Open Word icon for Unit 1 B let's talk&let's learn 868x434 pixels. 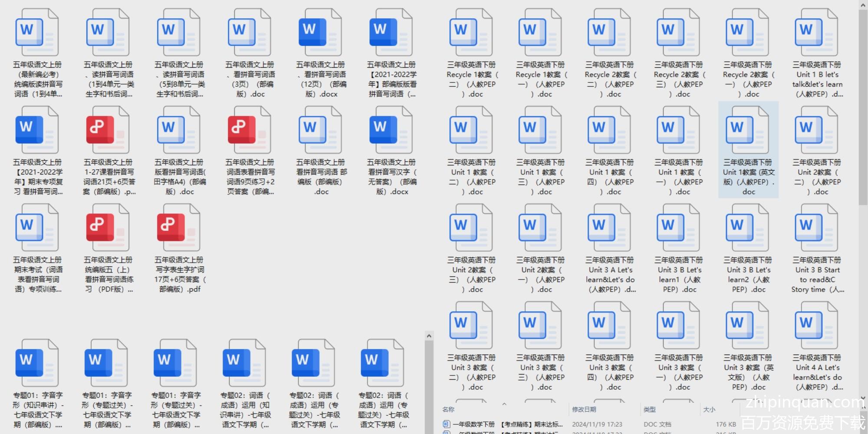coord(816,33)
